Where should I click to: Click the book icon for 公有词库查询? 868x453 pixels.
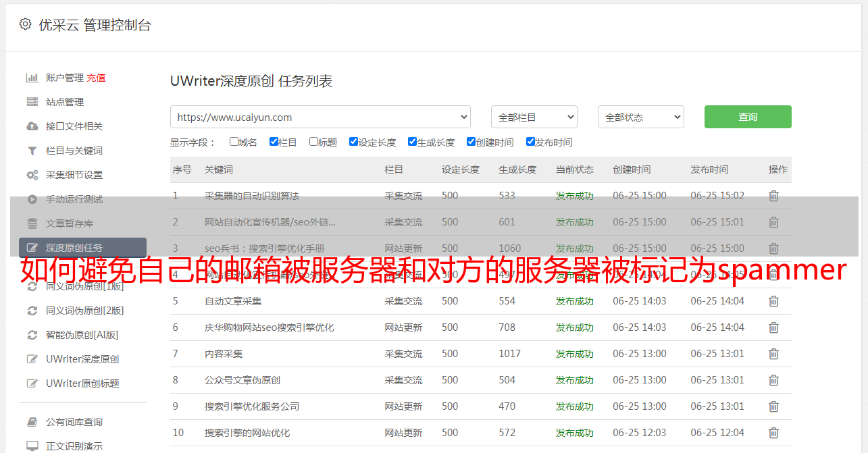point(32,422)
